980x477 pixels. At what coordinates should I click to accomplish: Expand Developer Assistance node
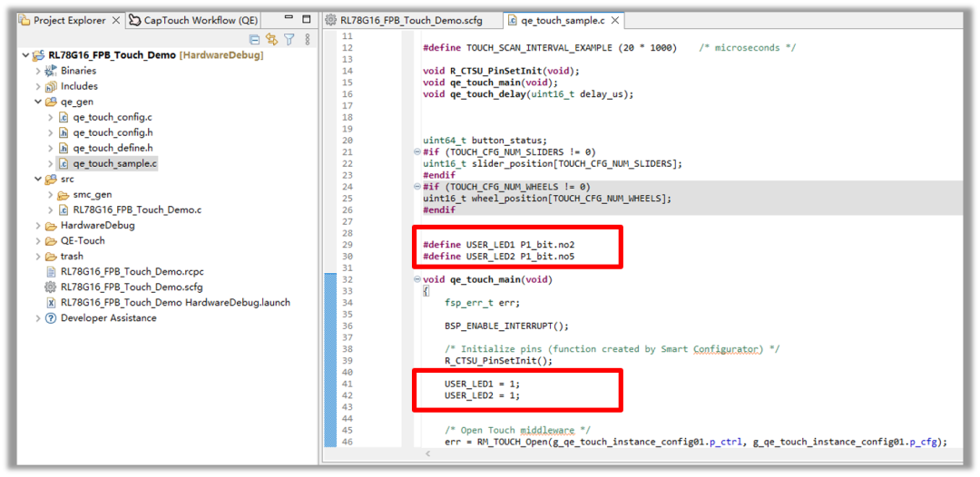37,318
